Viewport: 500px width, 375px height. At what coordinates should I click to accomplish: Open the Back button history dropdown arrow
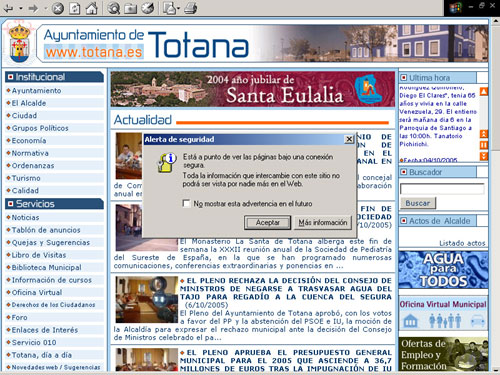[20, 8]
